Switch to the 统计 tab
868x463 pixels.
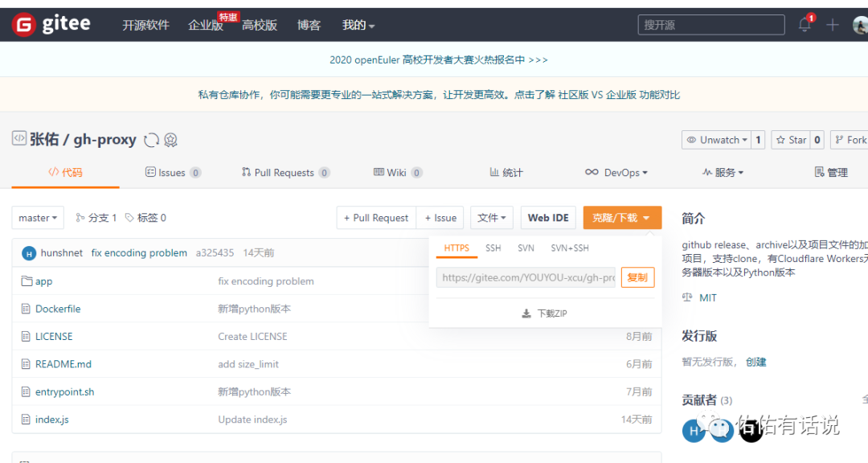[506, 172]
